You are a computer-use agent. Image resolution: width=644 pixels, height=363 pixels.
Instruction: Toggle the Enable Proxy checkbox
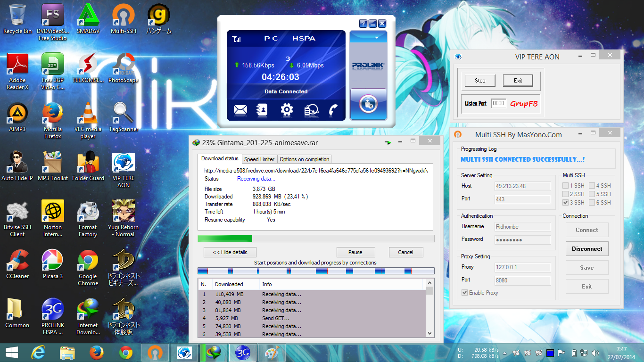[x=464, y=293]
